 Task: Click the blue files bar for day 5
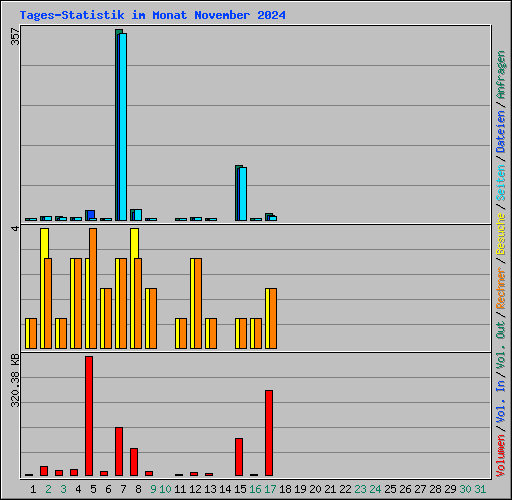click(x=91, y=214)
